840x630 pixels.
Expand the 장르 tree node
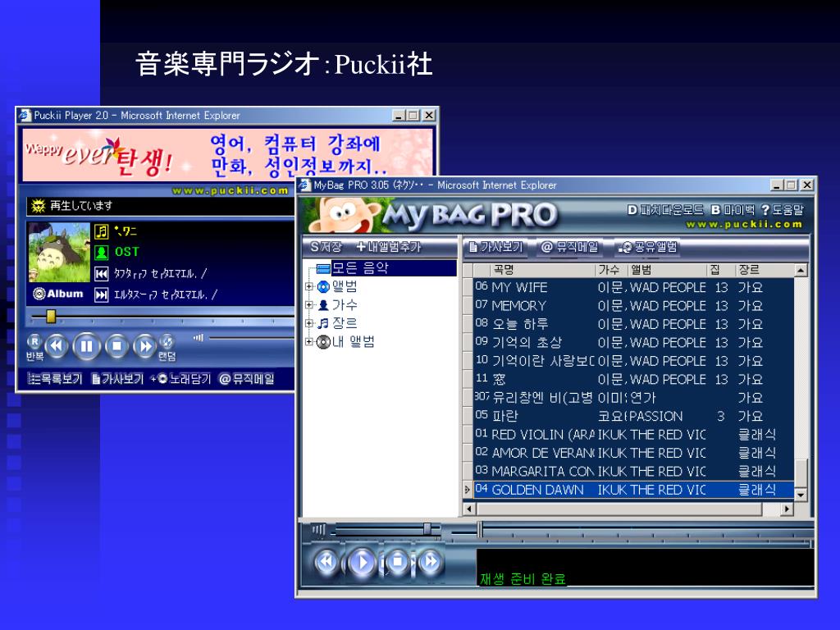(309, 323)
